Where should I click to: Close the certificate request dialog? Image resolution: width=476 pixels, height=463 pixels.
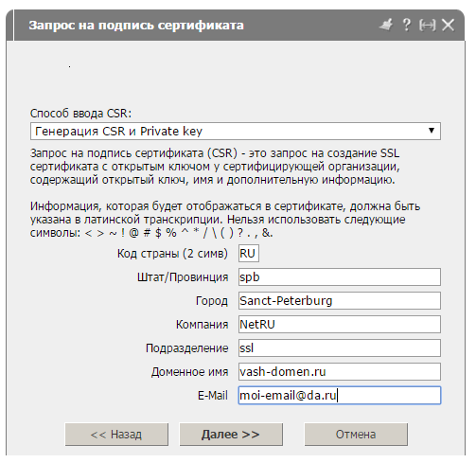click(448, 25)
